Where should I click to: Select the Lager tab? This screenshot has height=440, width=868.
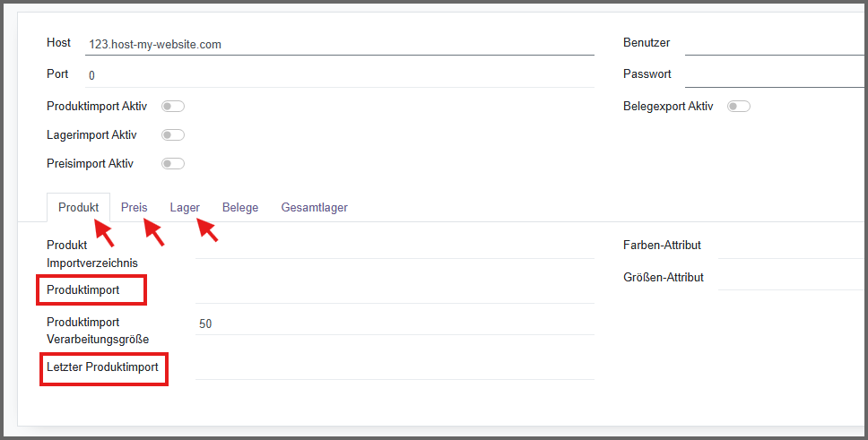click(185, 208)
